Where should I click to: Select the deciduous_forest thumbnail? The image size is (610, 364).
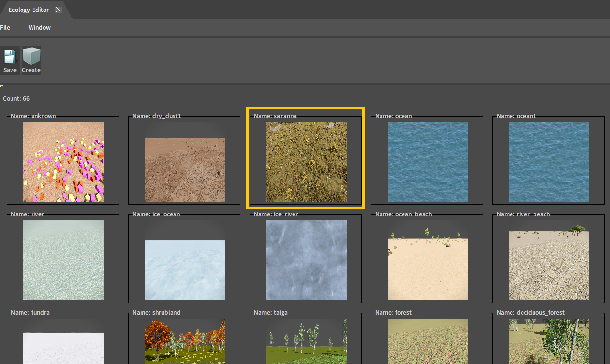click(x=549, y=342)
